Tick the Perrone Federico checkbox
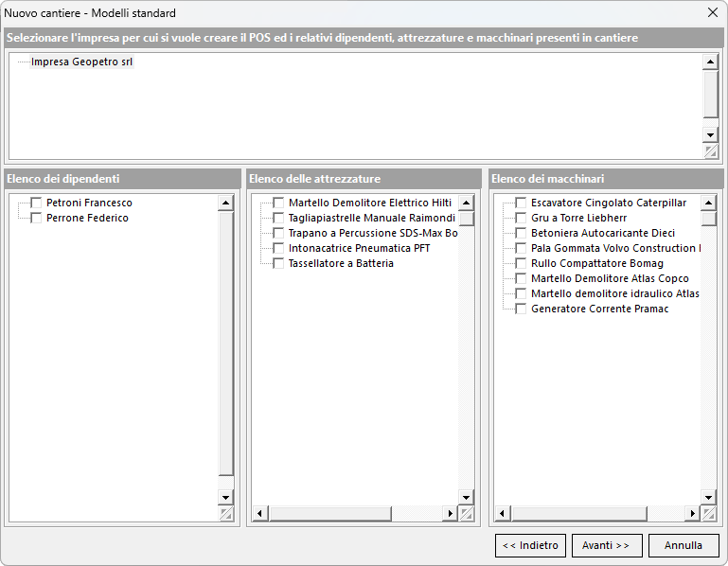 tap(36, 218)
